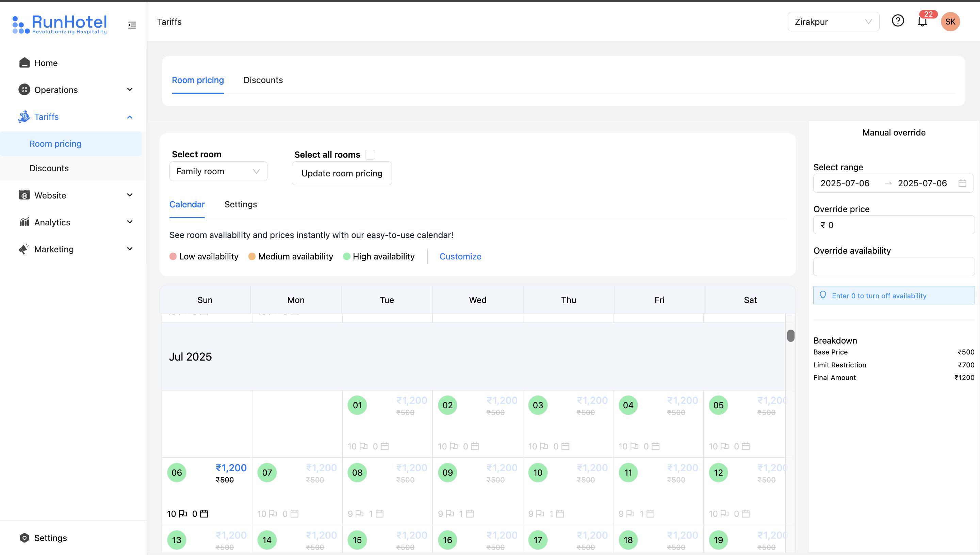
Task: Click the Sun column header
Action: (x=205, y=300)
